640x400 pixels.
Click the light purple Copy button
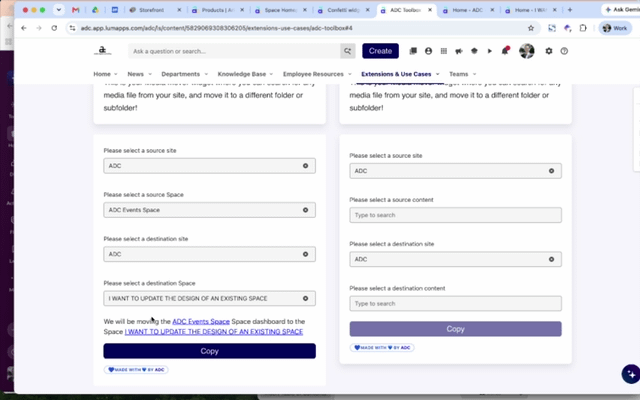pos(456,329)
